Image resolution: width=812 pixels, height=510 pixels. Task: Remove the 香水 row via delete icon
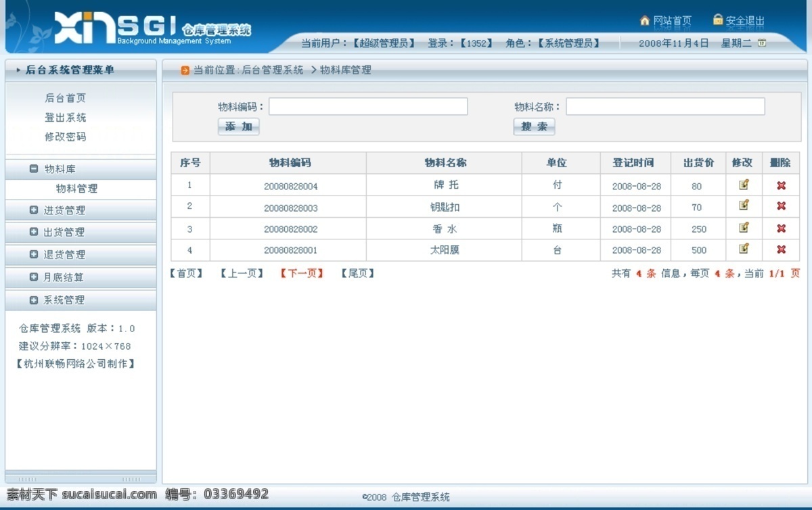[x=781, y=228]
